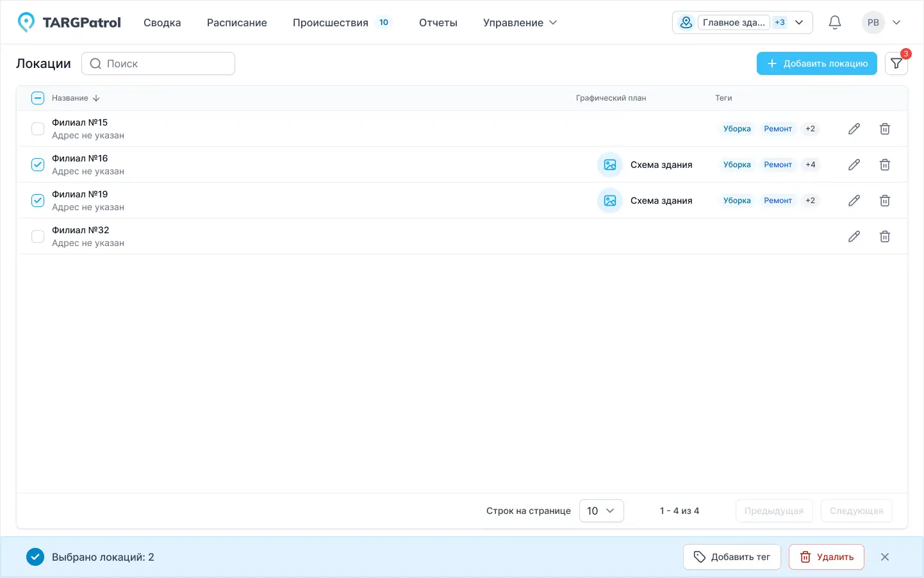Click Предыдущая pagination button
924x578 pixels.
(774, 511)
